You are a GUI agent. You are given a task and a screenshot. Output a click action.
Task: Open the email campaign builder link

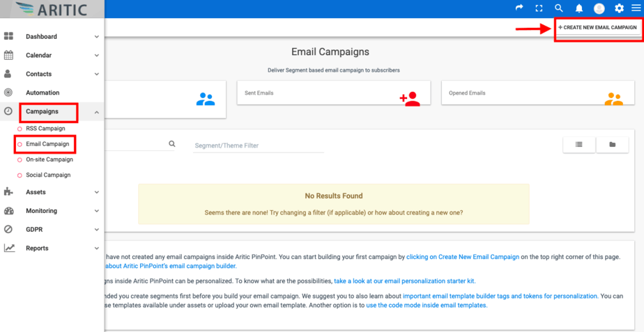171,266
